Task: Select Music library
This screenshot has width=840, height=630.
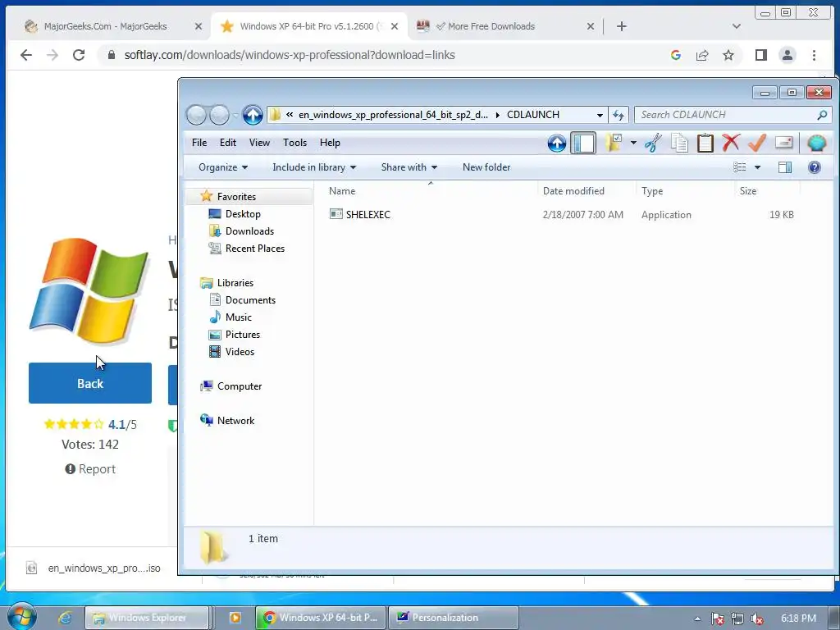Action: 239,317
